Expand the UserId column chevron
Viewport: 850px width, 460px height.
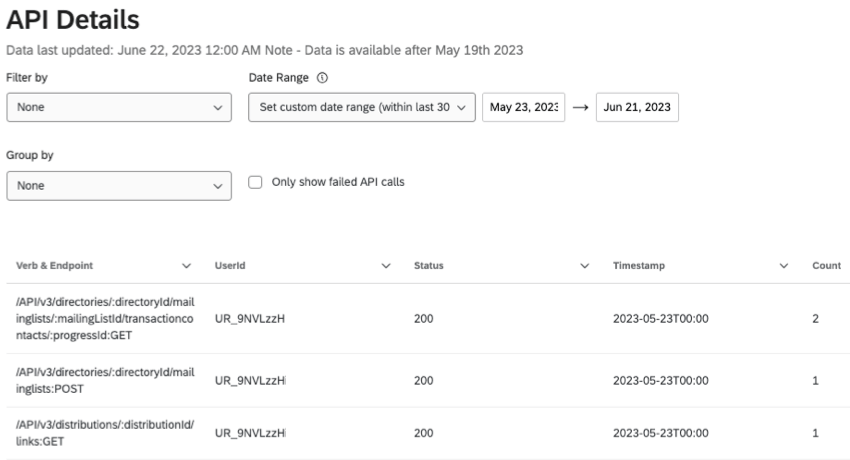(x=386, y=265)
